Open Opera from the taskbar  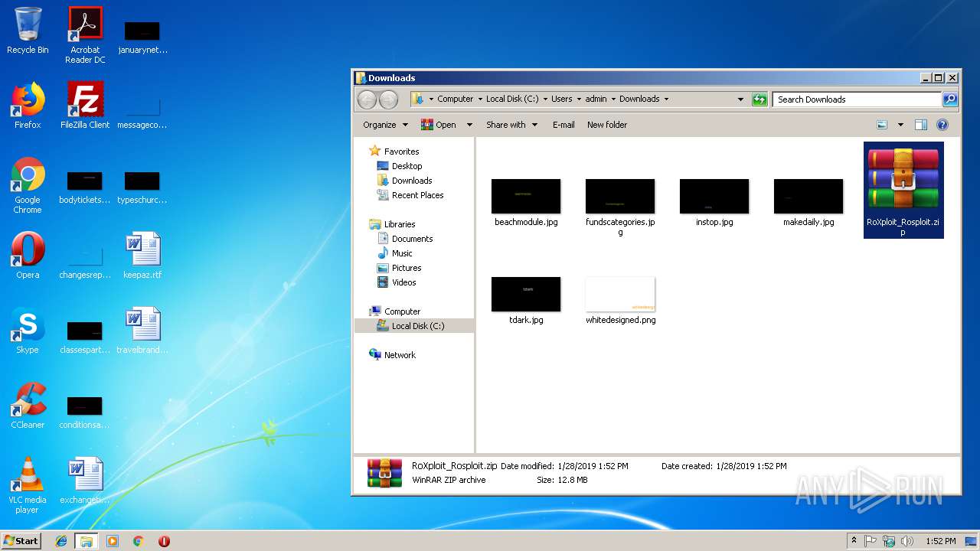pos(164,541)
